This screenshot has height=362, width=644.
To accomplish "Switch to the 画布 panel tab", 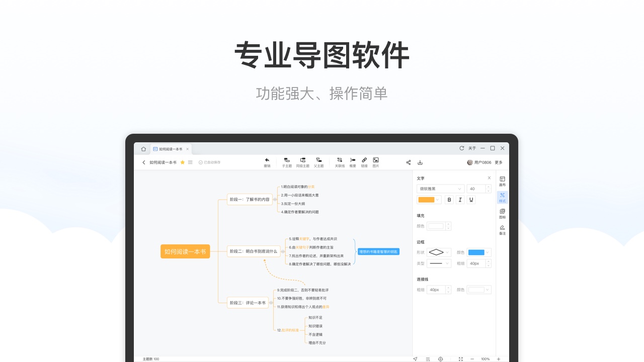I will coord(502,180).
